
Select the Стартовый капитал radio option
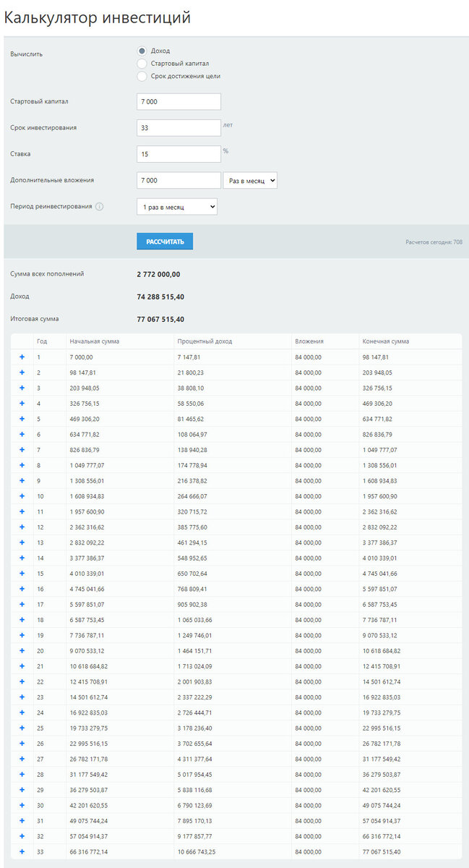[x=142, y=64]
